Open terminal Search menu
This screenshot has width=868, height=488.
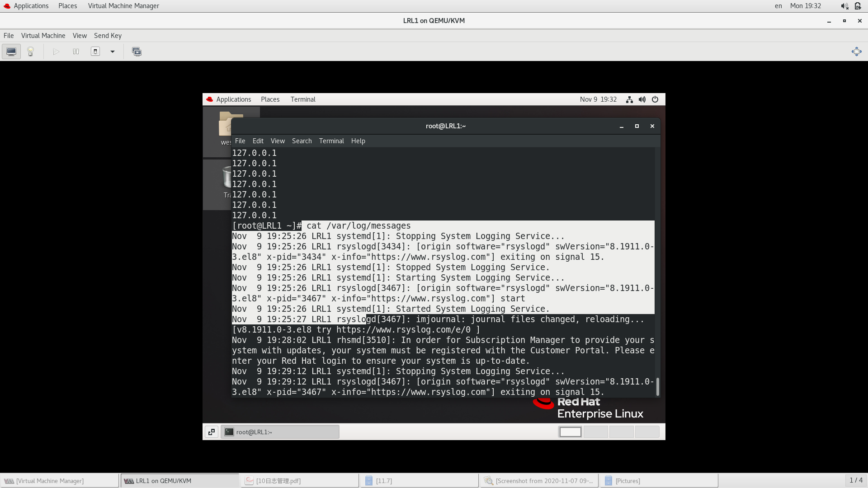302,141
